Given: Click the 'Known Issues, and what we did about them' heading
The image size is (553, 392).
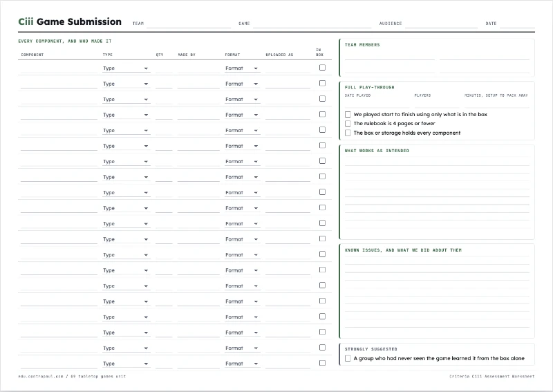Looking at the screenshot, I should pyautogui.click(x=403, y=250).
